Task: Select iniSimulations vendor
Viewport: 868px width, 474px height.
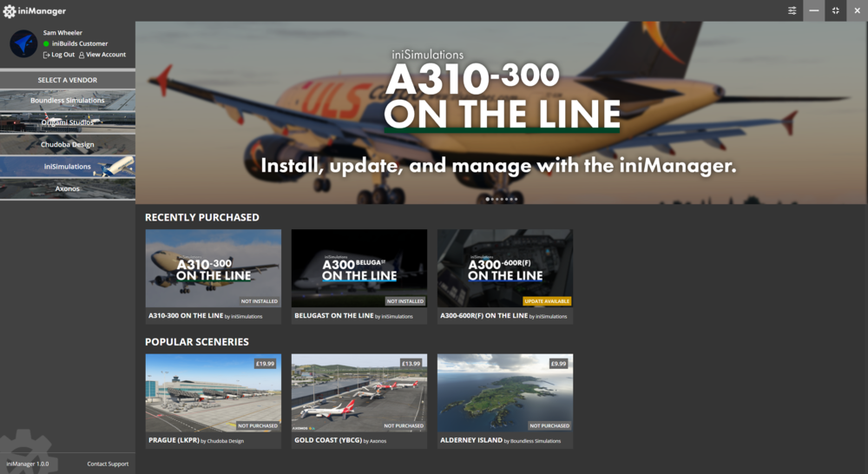Action: 68,167
